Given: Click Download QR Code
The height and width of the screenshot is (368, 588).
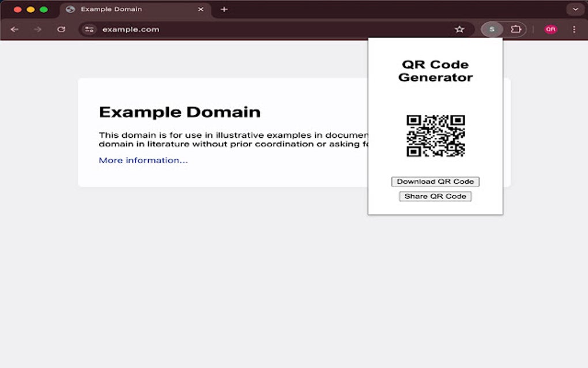Looking at the screenshot, I should point(435,181).
